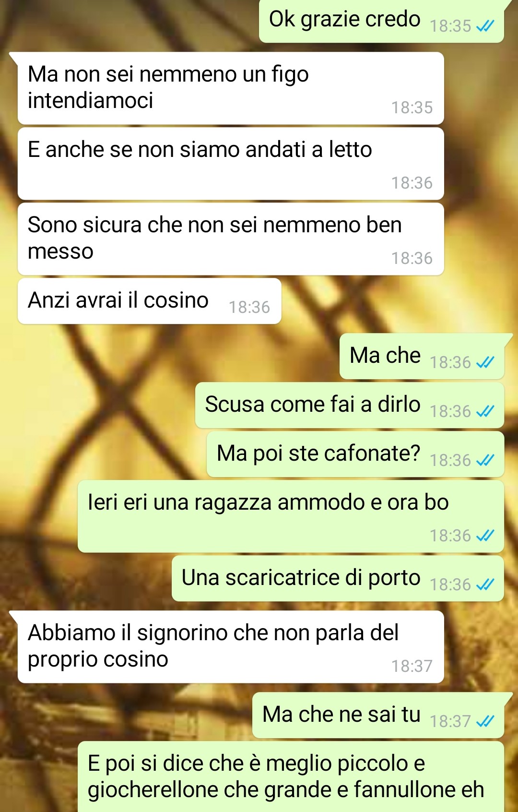Tap the sent 'Ma che' bubble
Image resolution: width=518 pixels, height=812 pixels.
[x=422, y=356]
